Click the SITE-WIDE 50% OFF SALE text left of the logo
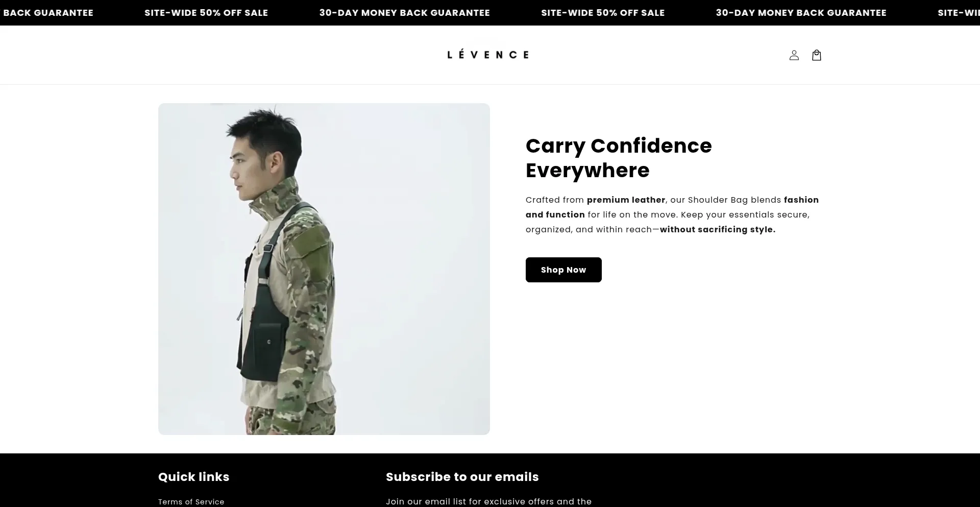Viewport: 980px width, 507px height. click(x=206, y=13)
